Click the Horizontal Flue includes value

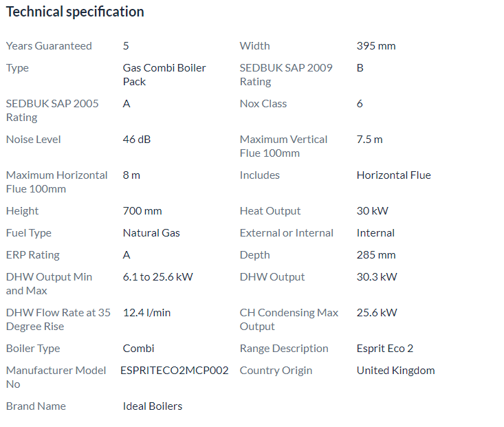tap(393, 175)
